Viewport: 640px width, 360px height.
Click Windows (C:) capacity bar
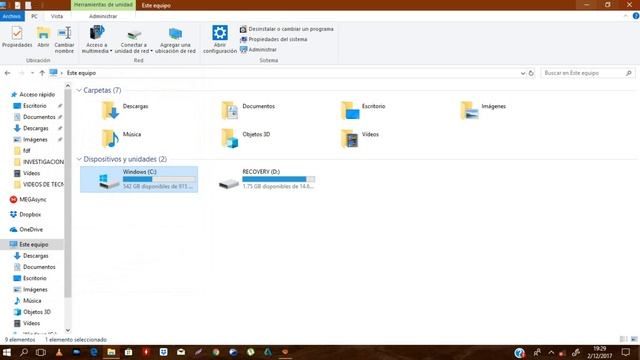[x=159, y=179]
